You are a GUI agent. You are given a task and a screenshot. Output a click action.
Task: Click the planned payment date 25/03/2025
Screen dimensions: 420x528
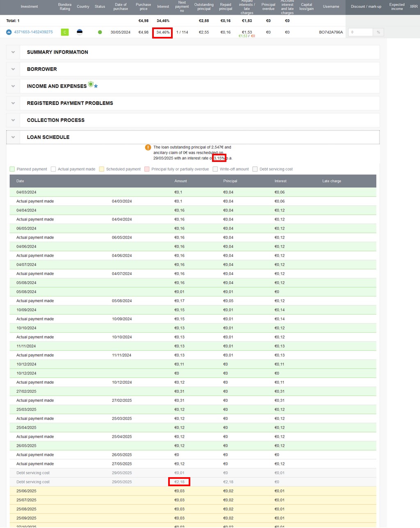pos(26,410)
